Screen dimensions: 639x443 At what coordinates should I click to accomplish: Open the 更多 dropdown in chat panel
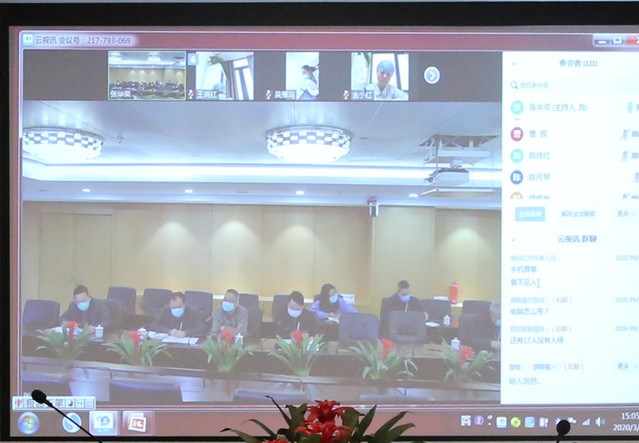625,367
